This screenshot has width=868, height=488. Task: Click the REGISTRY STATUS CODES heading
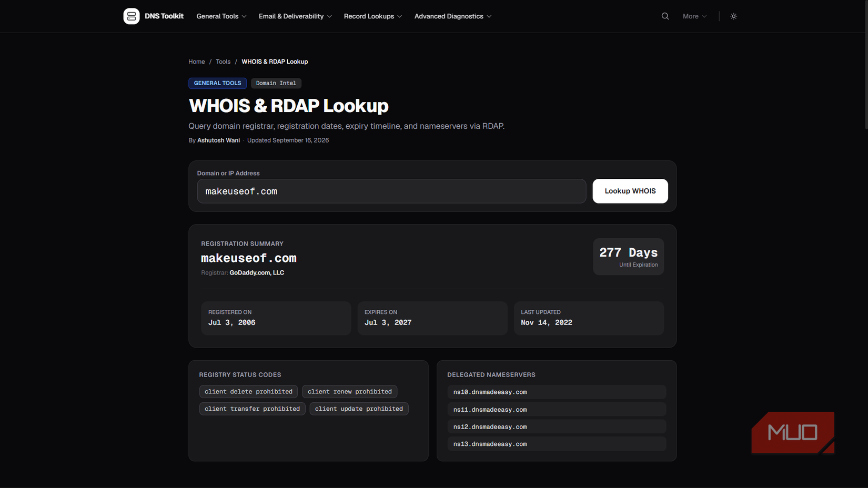coord(240,375)
